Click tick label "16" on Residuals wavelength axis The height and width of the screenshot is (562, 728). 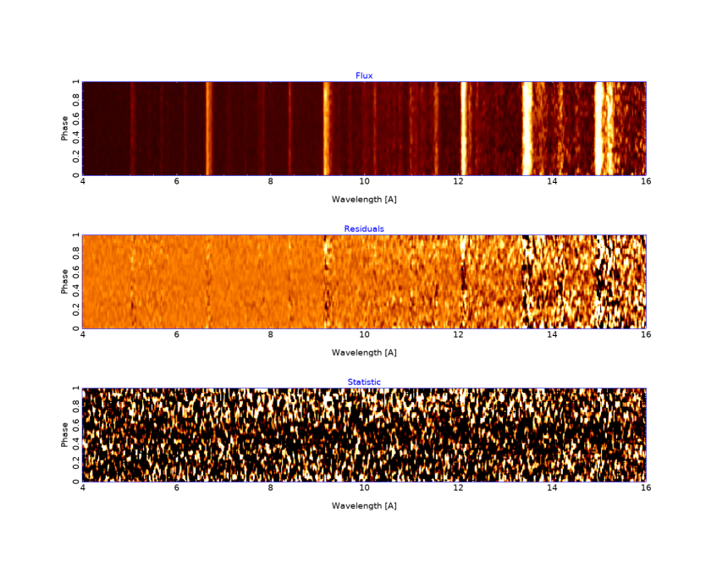click(645, 335)
